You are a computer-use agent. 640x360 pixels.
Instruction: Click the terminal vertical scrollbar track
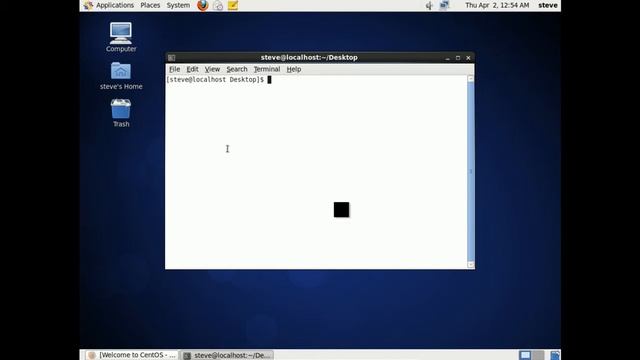(471, 171)
